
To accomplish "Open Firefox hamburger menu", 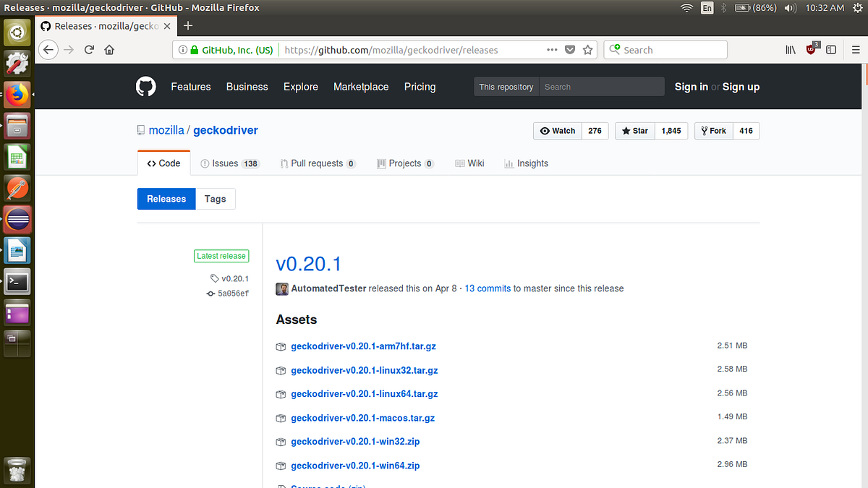I will click(x=856, y=50).
